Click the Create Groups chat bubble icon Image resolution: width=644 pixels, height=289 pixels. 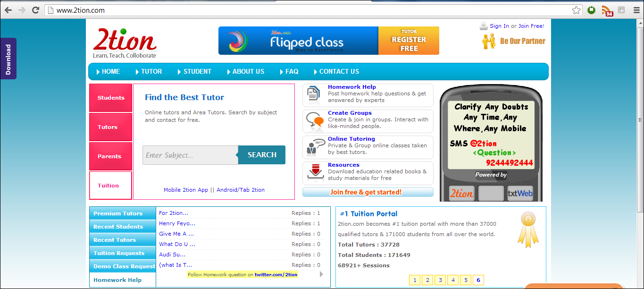coord(315,122)
